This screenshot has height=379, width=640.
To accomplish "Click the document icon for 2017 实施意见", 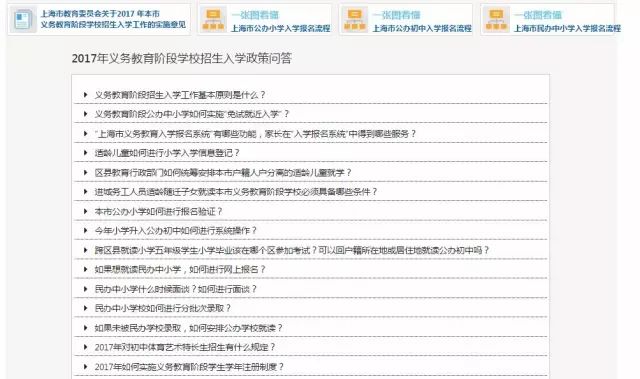I will click(x=22, y=20).
